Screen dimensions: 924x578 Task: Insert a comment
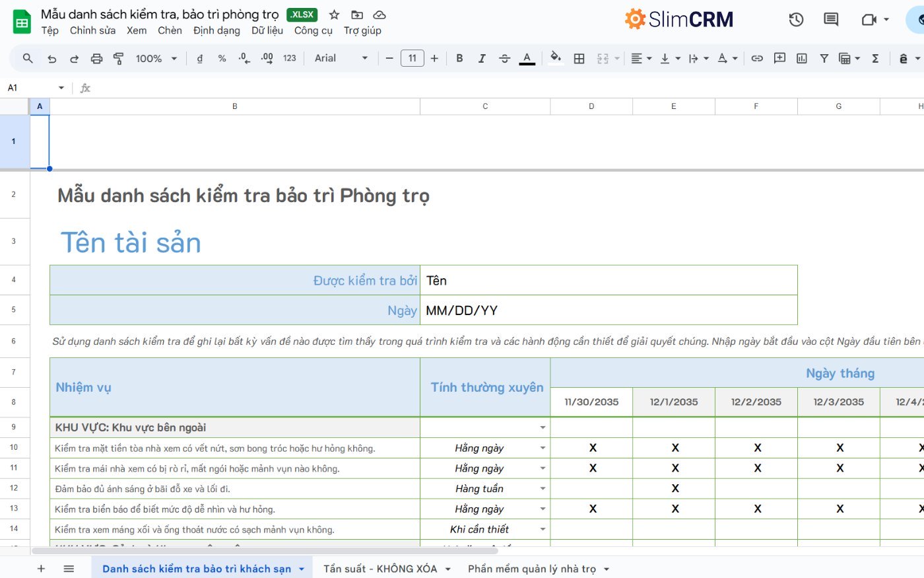pyautogui.click(x=779, y=58)
